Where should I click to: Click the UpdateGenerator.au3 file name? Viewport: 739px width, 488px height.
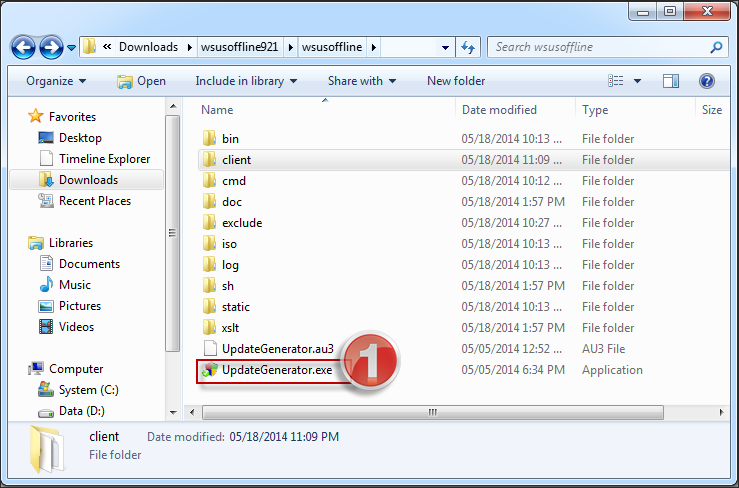(278, 349)
